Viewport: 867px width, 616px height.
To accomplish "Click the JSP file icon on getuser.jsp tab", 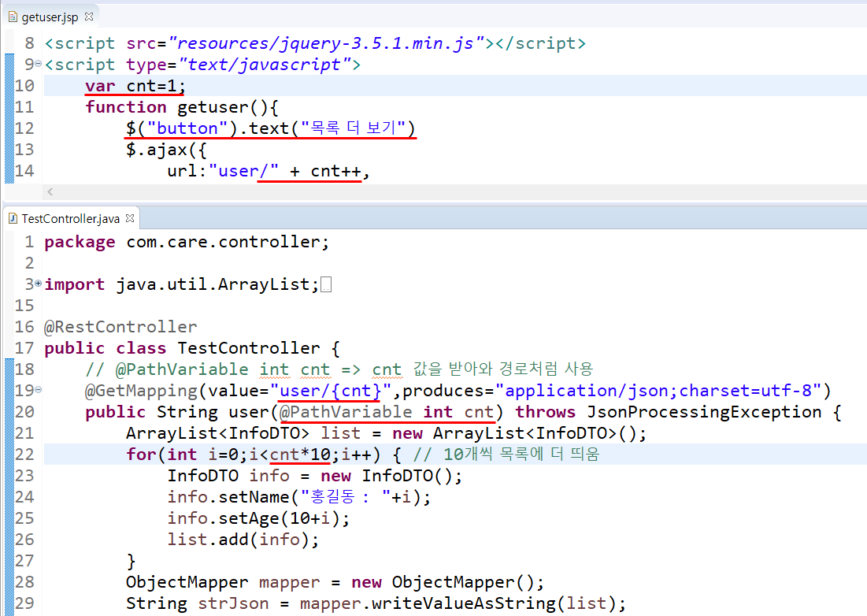I will pos(13,17).
